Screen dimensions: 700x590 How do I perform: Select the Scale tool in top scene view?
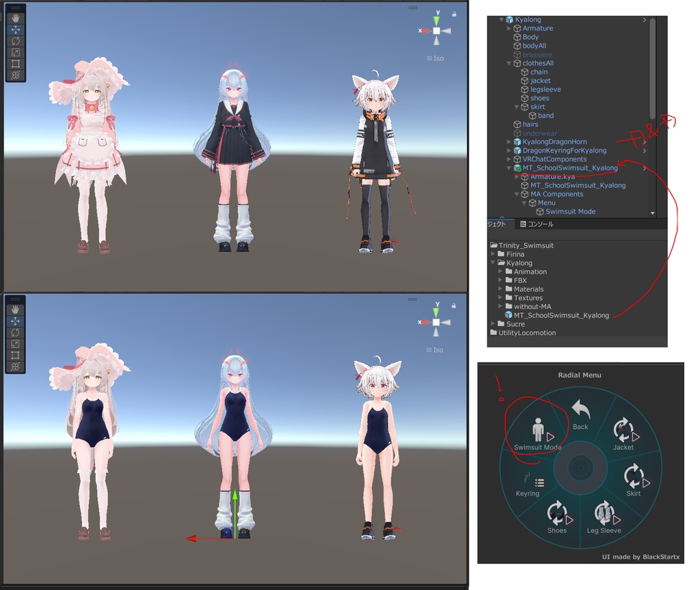[16, 52]
